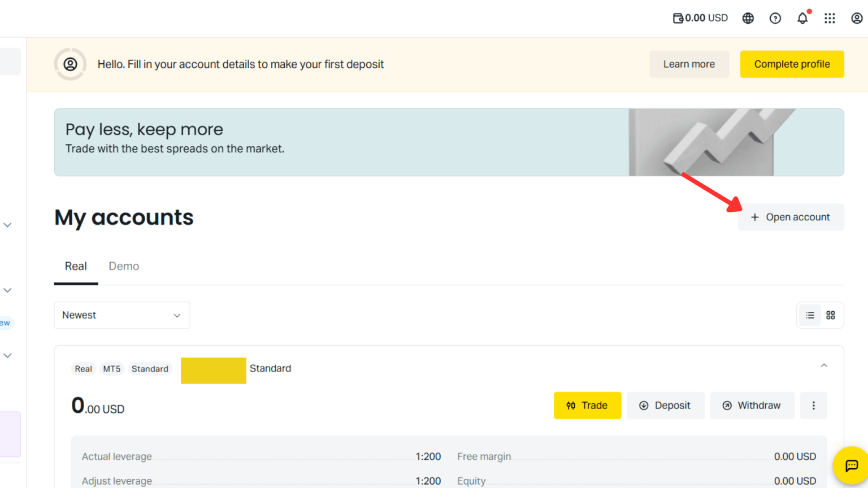The width and height of the screenshot is (868, 488).
Task: Open the live chat bubble icon
Action: pos(851,465)
